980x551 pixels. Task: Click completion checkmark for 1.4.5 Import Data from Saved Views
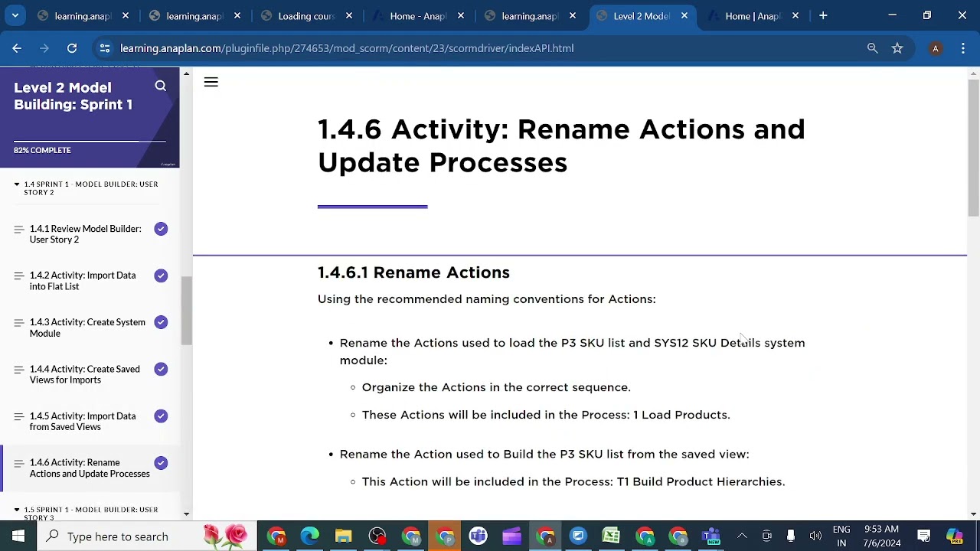click(161, 416)
